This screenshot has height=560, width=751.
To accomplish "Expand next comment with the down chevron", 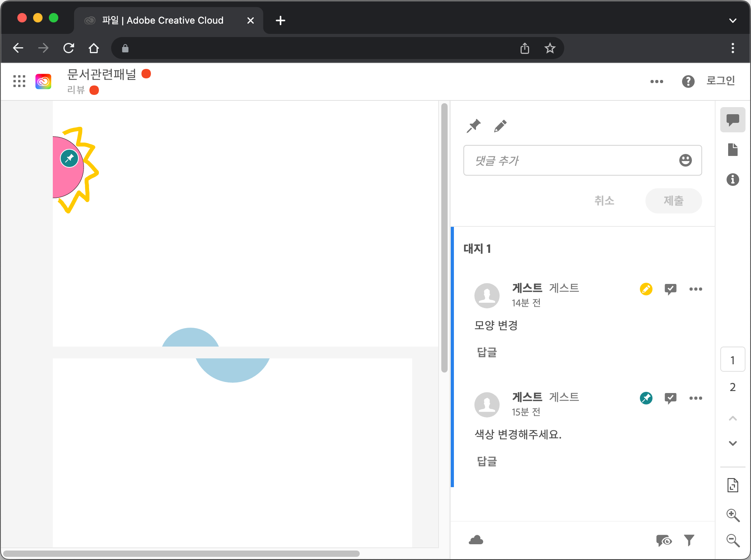I will (732, 443).
